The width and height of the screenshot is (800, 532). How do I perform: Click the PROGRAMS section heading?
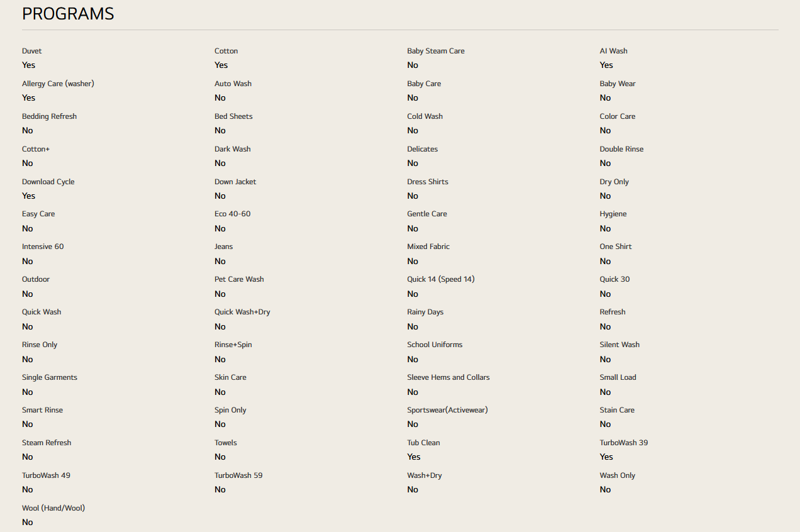pyautogui.click(x=68, y=14)
